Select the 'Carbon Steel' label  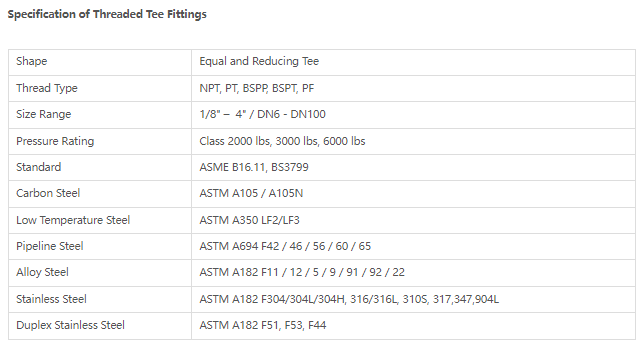pyautogui.click(x=48, y=193)
